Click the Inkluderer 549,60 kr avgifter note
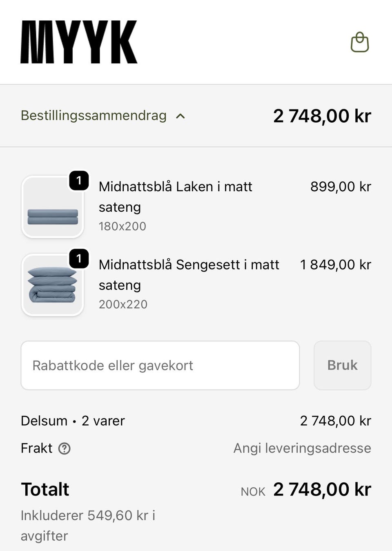Image resolution: width=392 pixels, height=551 pixels. 88,525
